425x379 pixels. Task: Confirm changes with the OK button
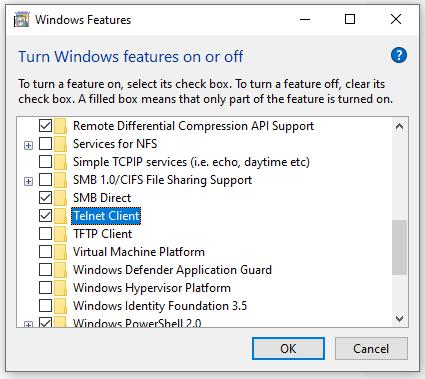(288, 349)
